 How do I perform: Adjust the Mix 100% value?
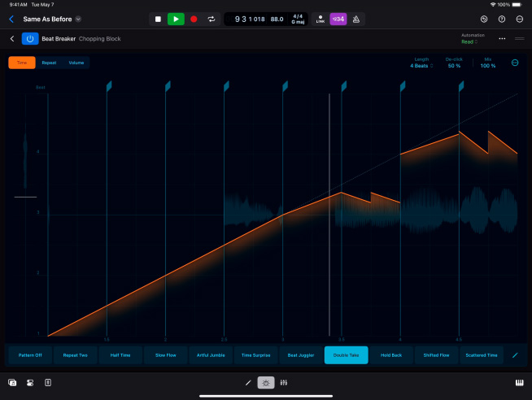click(487, 65)
